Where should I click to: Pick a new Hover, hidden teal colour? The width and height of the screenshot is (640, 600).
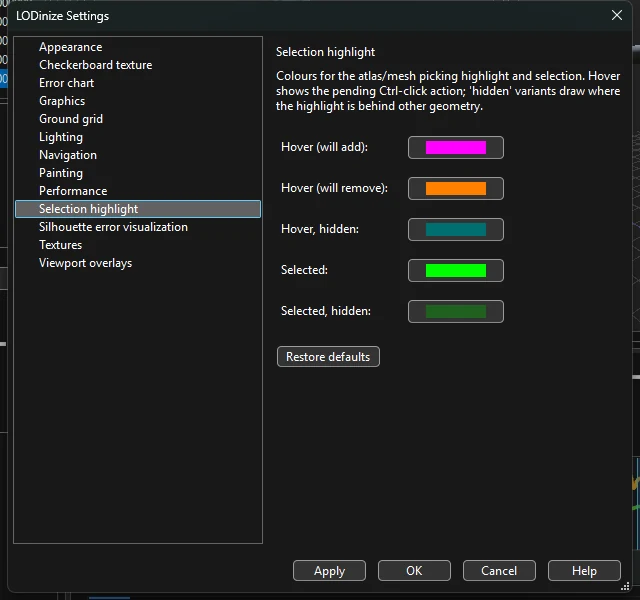coord(456,229)
